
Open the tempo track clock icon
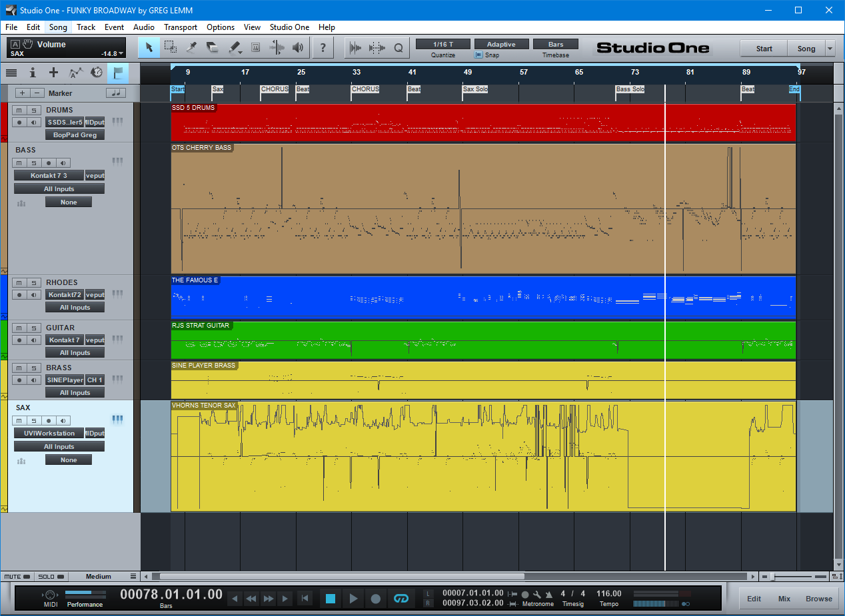[97, 73]
